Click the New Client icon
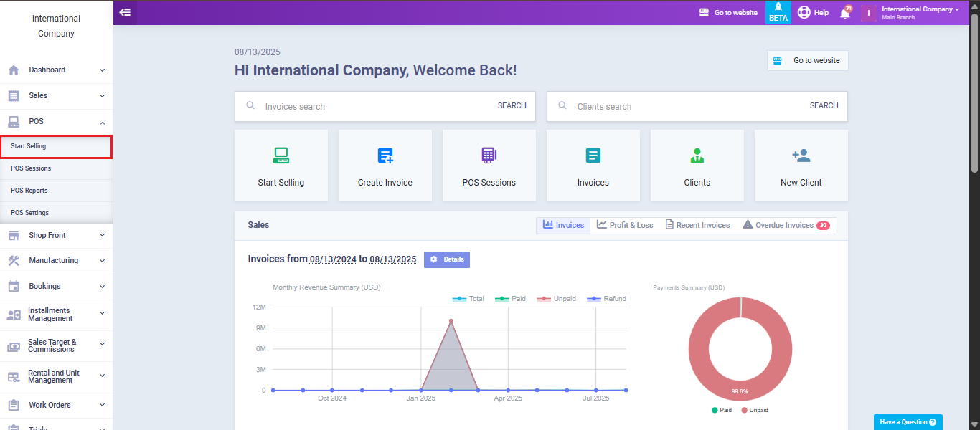The height and width of the screenshot is (430, 980). coord(801,156)
